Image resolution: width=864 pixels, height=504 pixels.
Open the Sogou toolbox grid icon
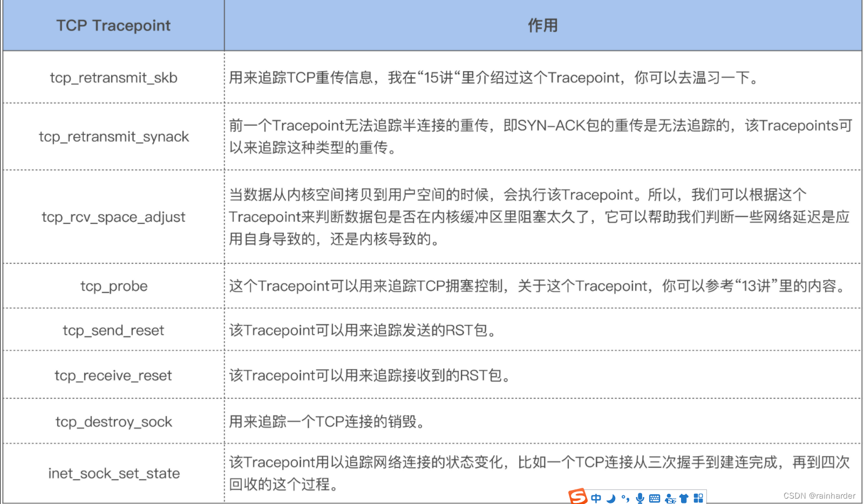698,496
